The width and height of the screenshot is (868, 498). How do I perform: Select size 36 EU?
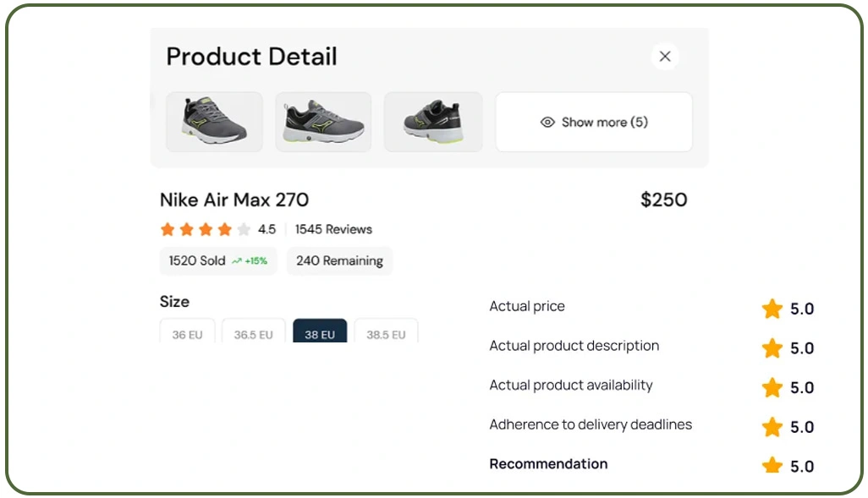click(187, 331)
